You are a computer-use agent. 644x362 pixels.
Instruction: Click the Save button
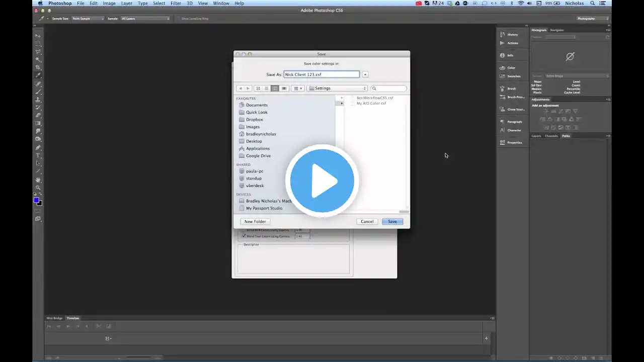coord(392,222)
